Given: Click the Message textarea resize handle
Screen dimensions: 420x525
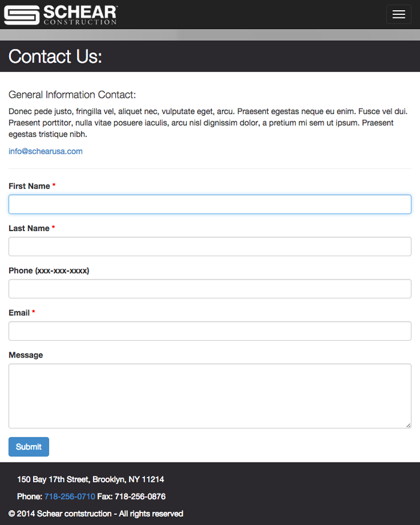Looking at the screenshot, I should pyautogui.click(x=408, y=425).
